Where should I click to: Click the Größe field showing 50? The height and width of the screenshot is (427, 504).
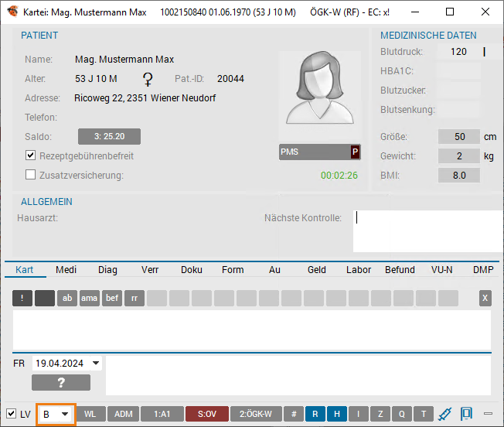point(459,137)
